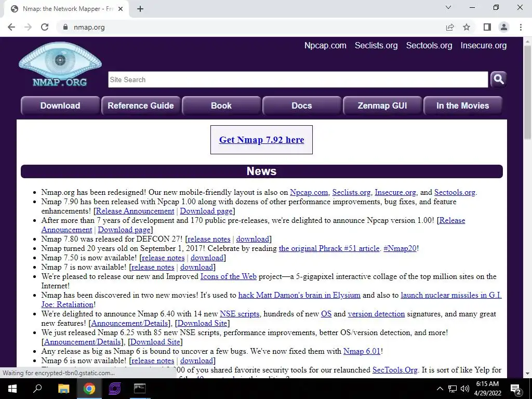
Task: Click the Nmap.org eye logo
Action: (60, 64)
